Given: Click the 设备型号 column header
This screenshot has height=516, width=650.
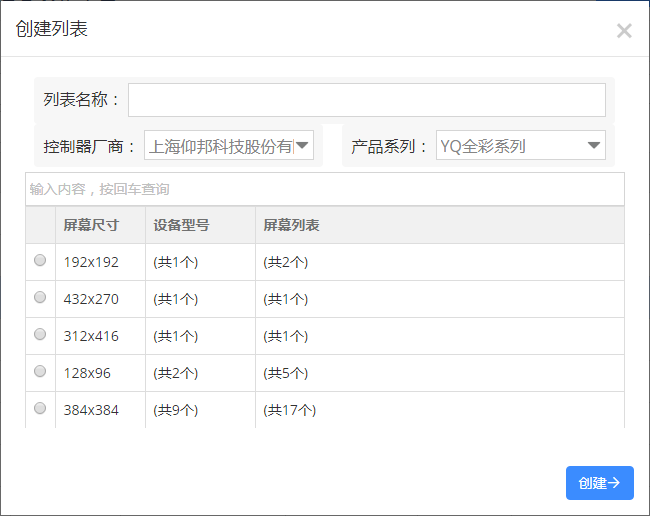Looking at the screenshot, I should [182, 225].
